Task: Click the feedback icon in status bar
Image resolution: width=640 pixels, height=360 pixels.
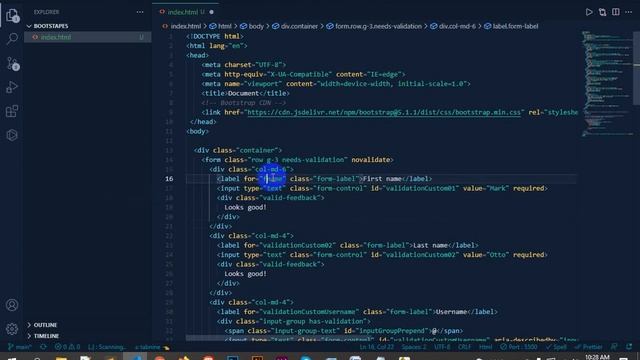Action: (614, 347)
